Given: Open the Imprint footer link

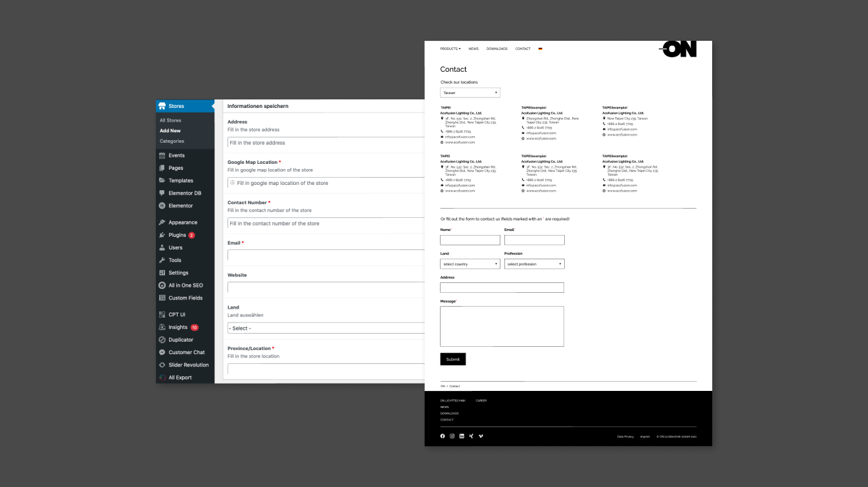Looking at the screenshot, I should 645,436.
